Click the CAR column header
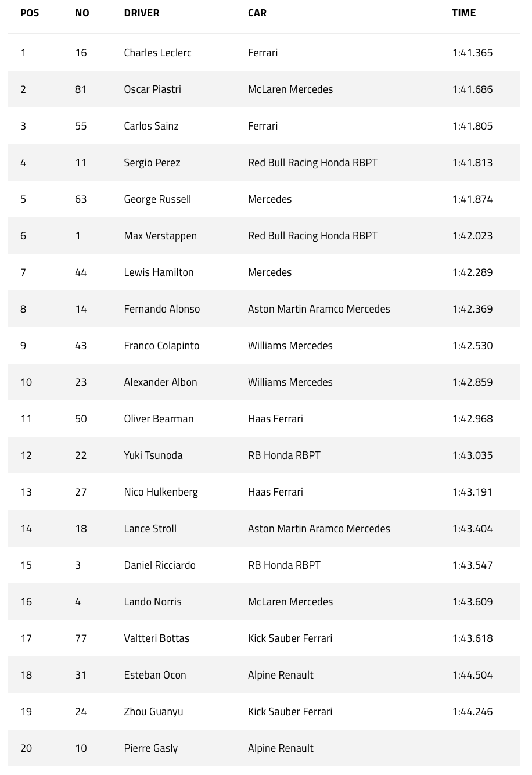Viewport: 532px width, 775px height. pos(257,13)
